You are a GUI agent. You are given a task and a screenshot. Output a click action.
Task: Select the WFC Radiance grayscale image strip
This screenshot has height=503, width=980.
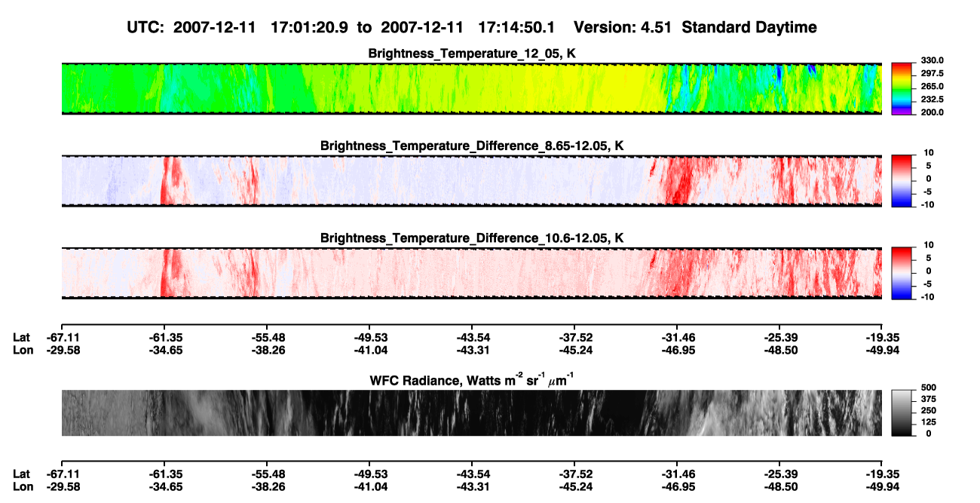click(472, 413)
